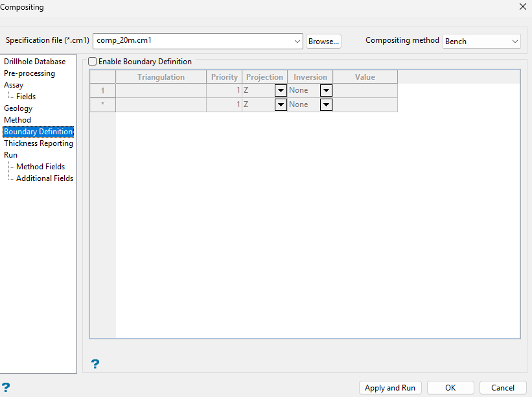
Task: Open Projection dropdown arrow in the asterisk row
Action: point(281,104)
